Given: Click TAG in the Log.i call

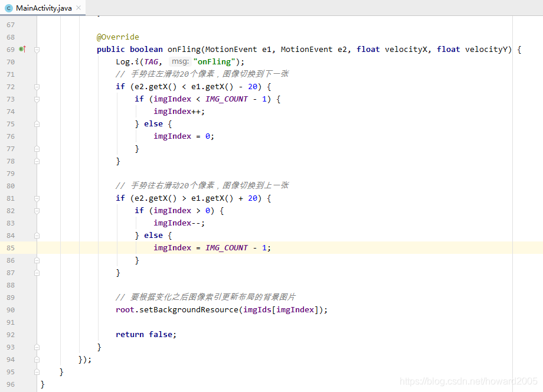Looking at the screenshot, I should (151, 61).
